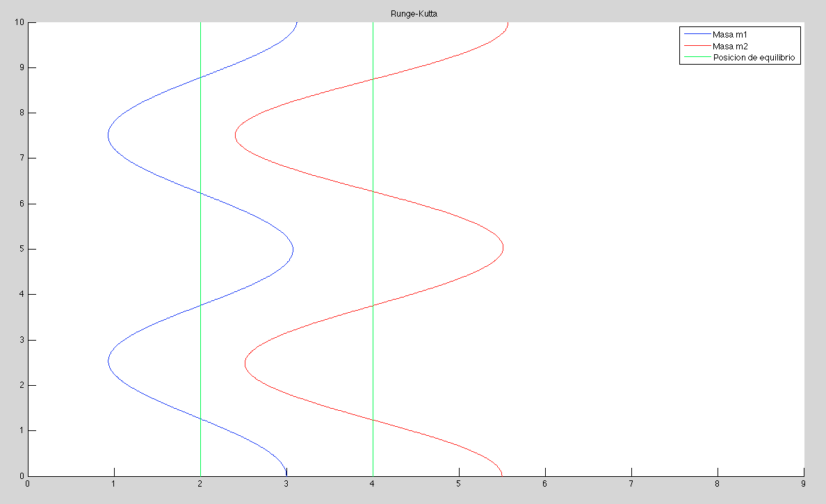
Task: Click the blue curve's start point on x-axis
Action: pos(286,474)
